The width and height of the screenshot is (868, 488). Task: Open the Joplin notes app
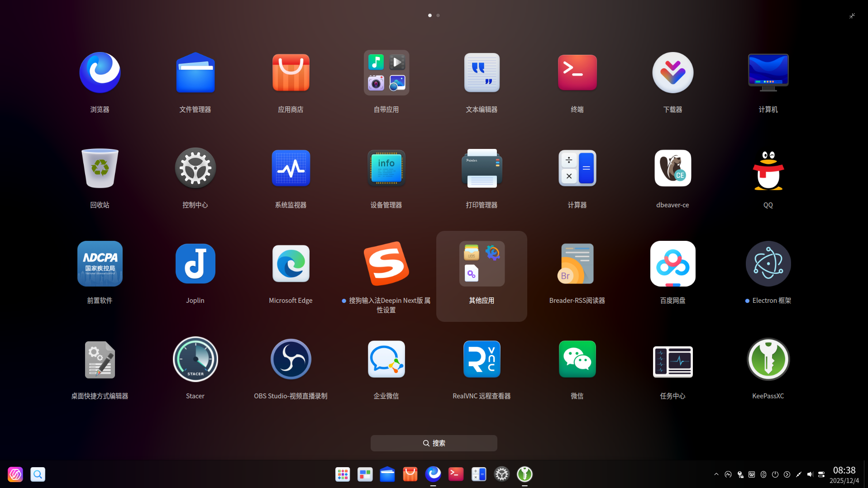tap(195, 264)
